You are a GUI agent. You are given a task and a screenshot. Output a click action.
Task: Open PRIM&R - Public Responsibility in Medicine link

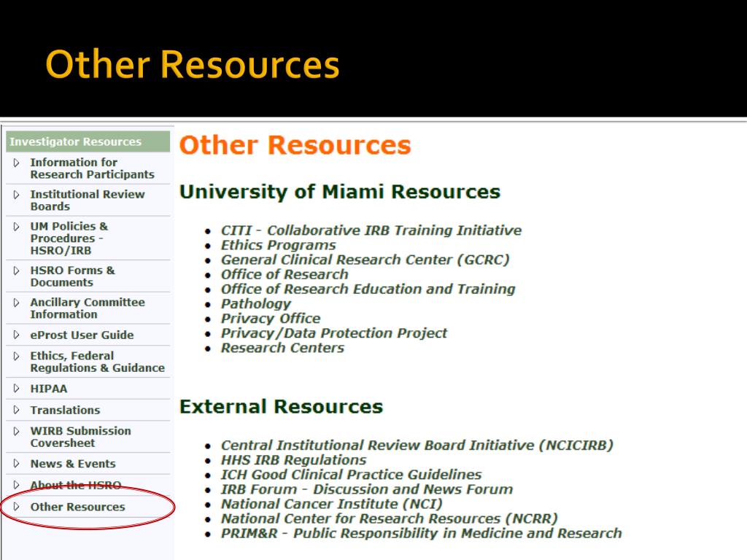pos(421,533)
